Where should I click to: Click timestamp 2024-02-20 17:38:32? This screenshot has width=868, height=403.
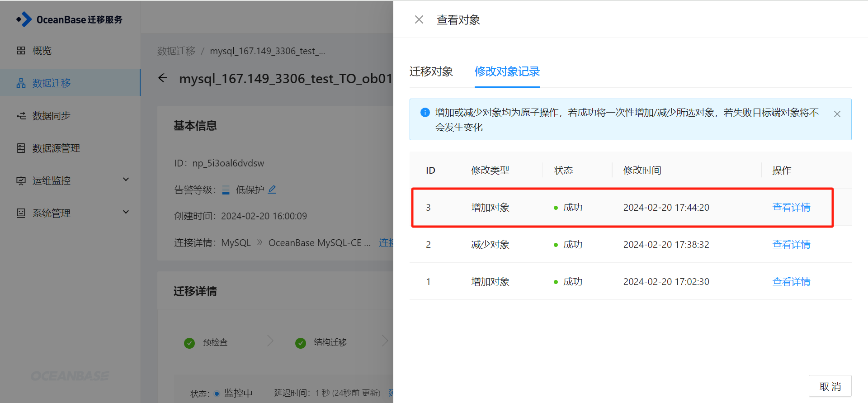coord(666,245)
